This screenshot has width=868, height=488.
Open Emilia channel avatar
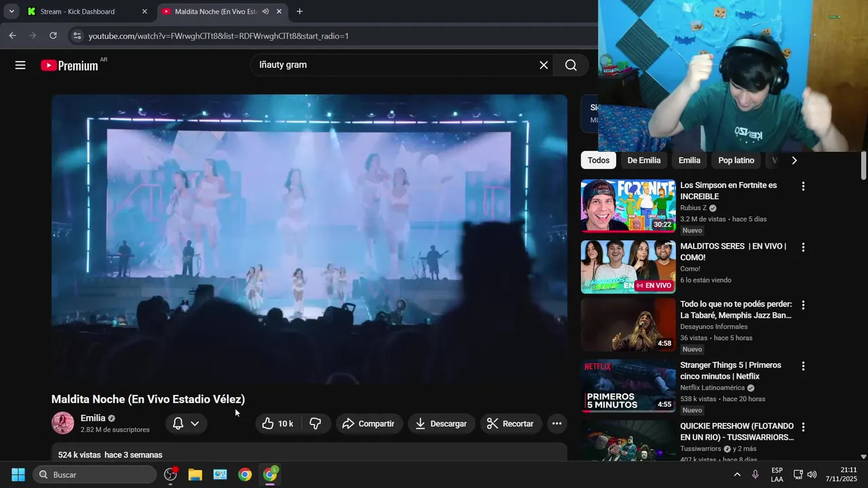pos(63,423)
